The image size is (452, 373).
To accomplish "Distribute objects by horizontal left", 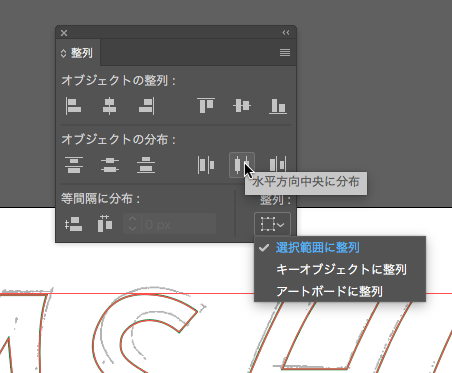I will 206,165.
